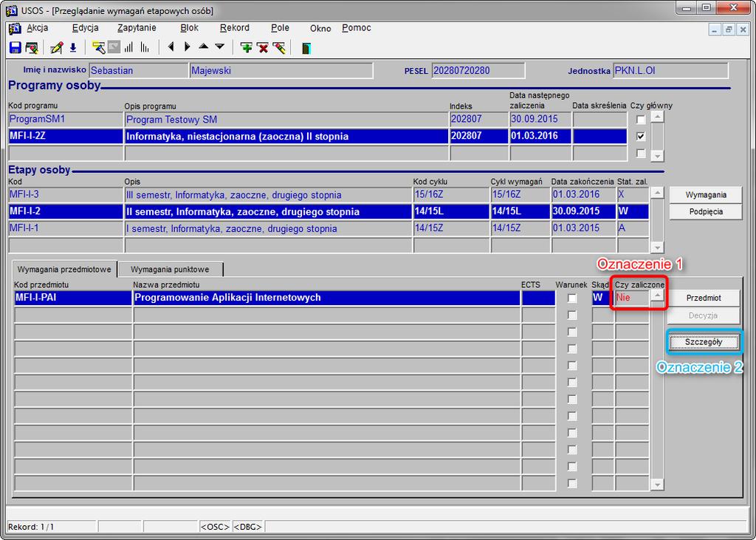Open the Akcja menu

tap(38, 28)
